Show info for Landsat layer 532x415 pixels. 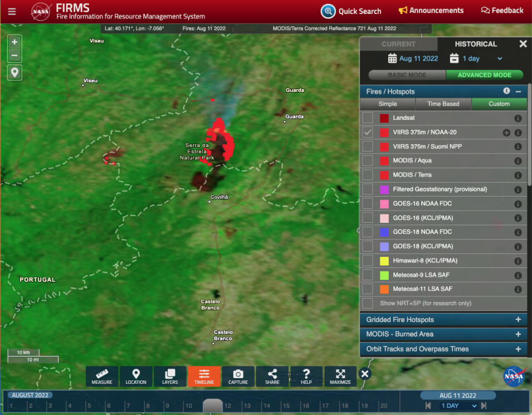click(x=518, y=118)
